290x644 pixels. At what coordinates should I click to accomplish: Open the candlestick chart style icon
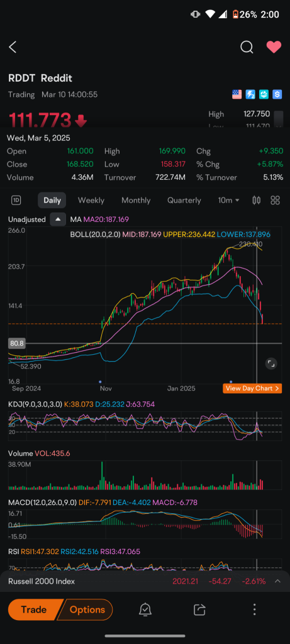(x=257, y=201)
